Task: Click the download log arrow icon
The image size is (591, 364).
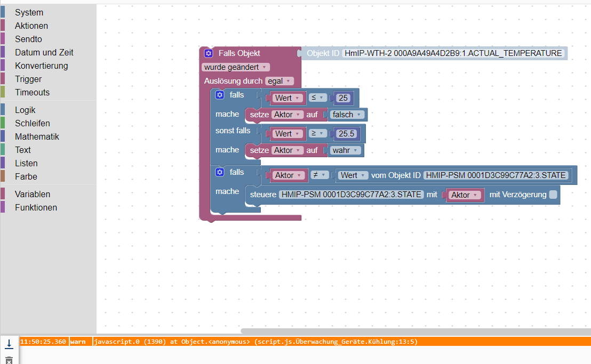Action: (x=9, y=344)
